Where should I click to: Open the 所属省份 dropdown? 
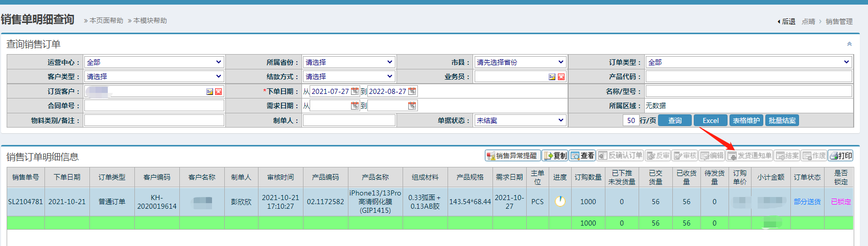click(348, 62)
